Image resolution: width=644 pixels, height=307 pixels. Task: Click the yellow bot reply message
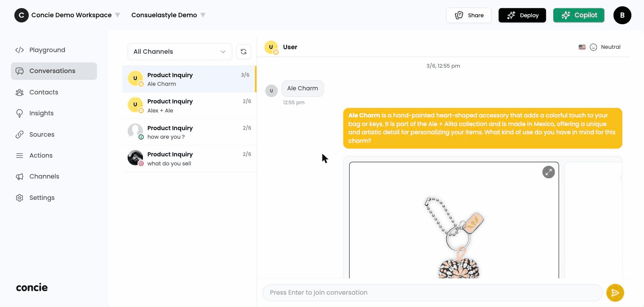(x=483, y=128)
